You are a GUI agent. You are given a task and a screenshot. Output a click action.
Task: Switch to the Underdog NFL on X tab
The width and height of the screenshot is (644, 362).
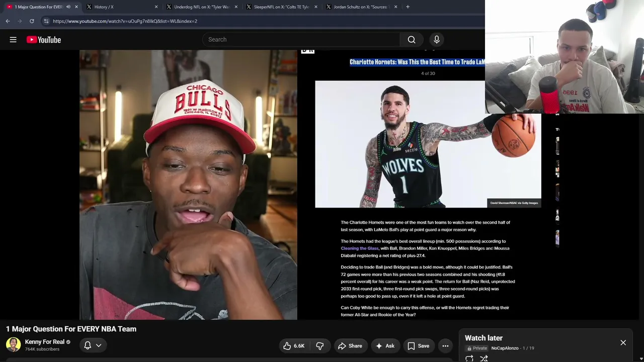[x=201, y=7]
